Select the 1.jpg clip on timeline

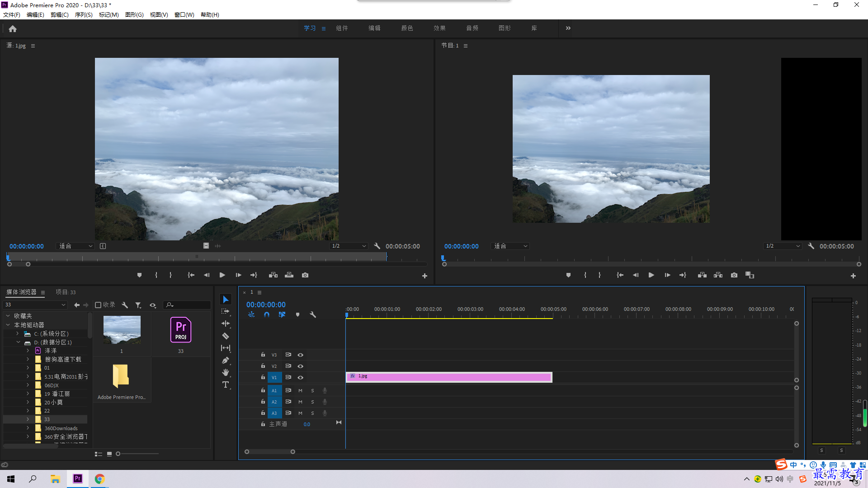pyautogui.click(x=449, y=377)
